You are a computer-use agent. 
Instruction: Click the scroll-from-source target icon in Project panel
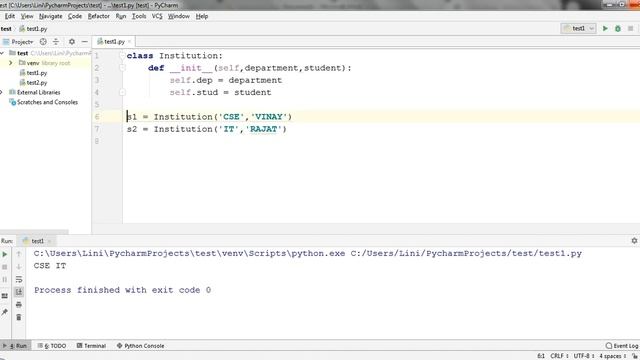(43, 42)
